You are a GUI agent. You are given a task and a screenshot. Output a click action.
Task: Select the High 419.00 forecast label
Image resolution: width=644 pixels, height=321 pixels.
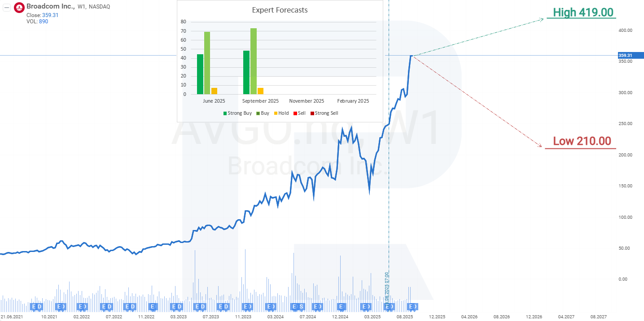[583, 13]
